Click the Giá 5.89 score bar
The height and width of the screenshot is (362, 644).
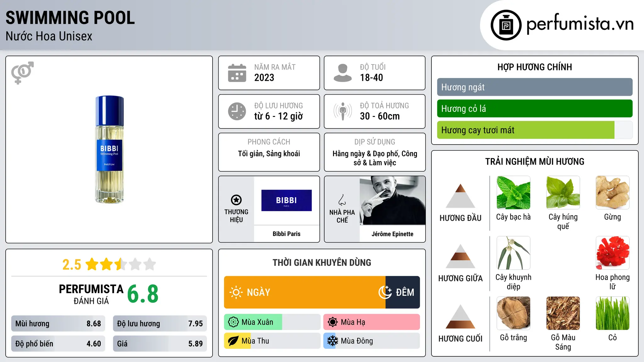pyautogui.click(x=160, y=343)
